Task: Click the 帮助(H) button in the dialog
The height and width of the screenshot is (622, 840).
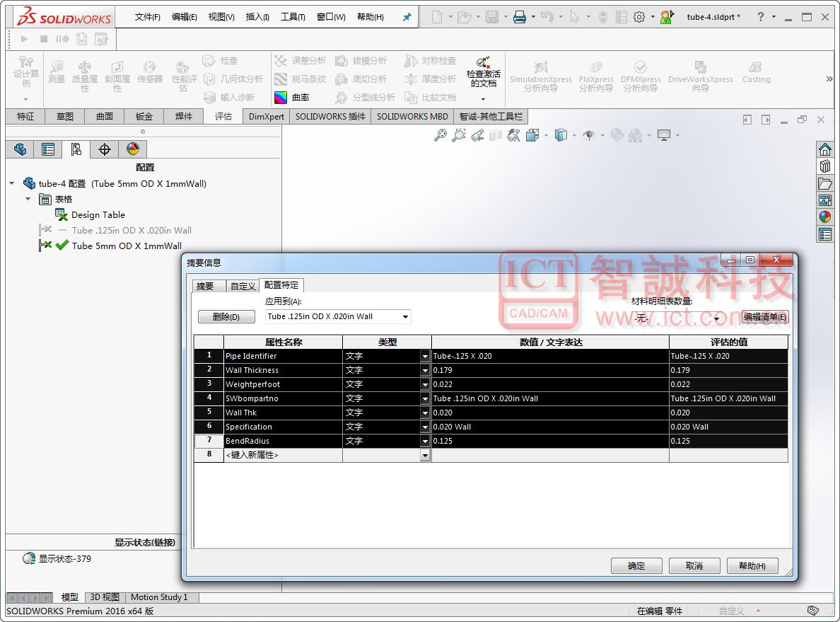Action: 752,565
